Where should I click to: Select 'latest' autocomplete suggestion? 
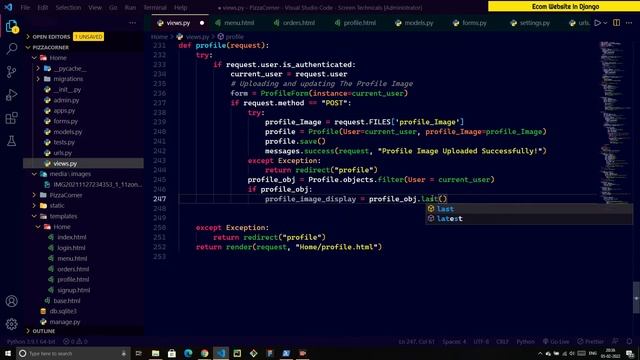pos(529,219)
